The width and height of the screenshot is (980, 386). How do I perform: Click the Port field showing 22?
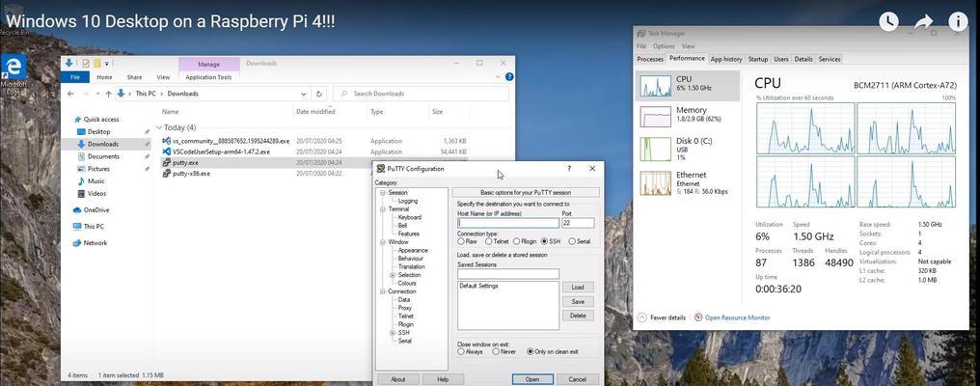[578, 223]
